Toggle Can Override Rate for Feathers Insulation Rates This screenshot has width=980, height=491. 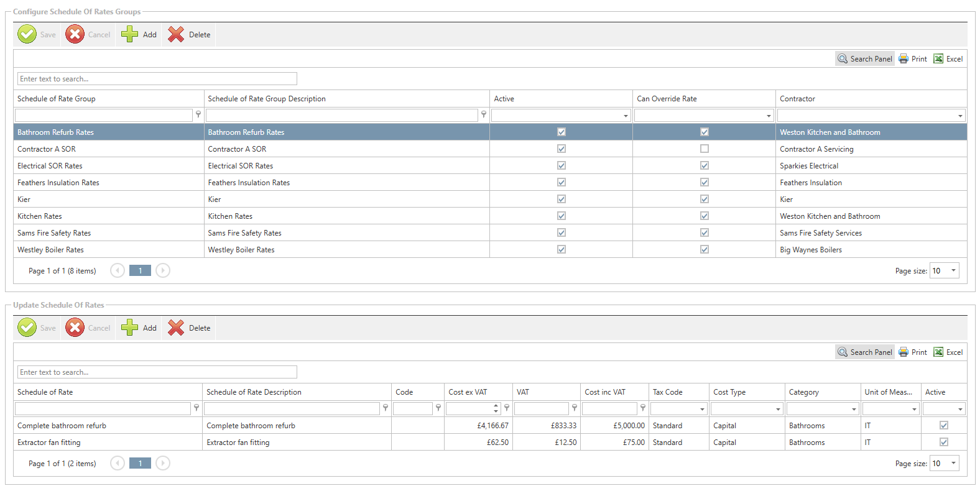[x=705, y=182]
